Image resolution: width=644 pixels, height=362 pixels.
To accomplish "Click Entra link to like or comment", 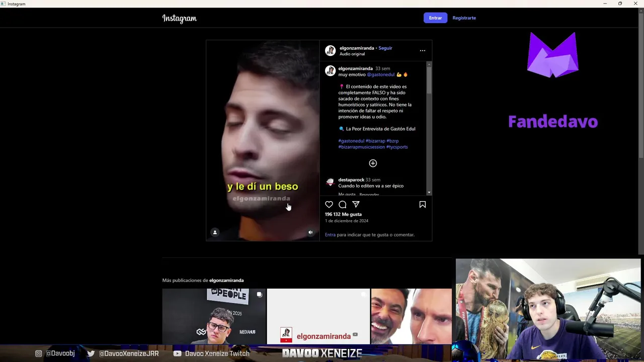I will point(330,235).
